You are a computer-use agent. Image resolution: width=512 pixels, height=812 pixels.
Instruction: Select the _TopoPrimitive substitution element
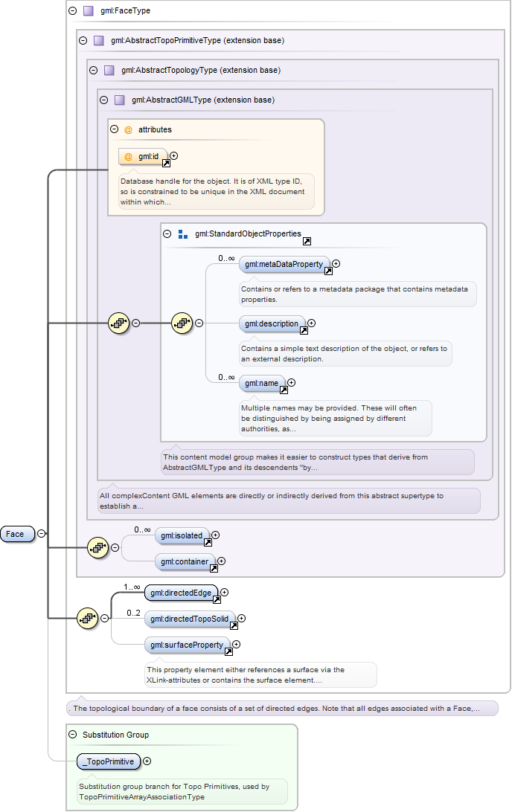pyautogui.click(x=109, y=761)
